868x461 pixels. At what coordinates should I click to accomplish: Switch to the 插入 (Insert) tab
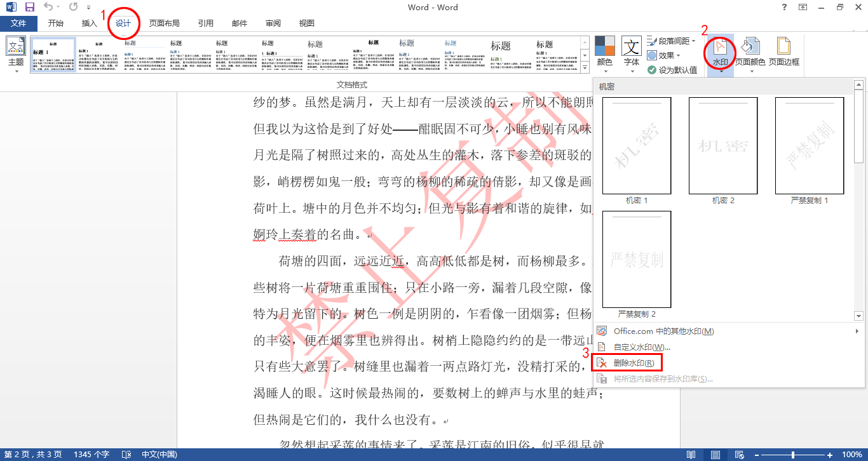click(x=90, y=23)
